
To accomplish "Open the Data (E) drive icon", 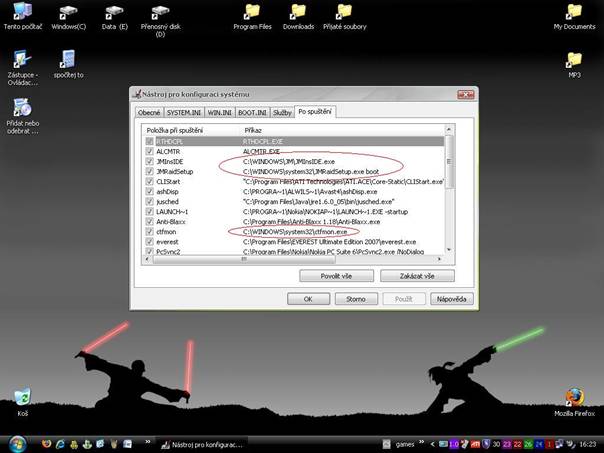I will point(114,12).
